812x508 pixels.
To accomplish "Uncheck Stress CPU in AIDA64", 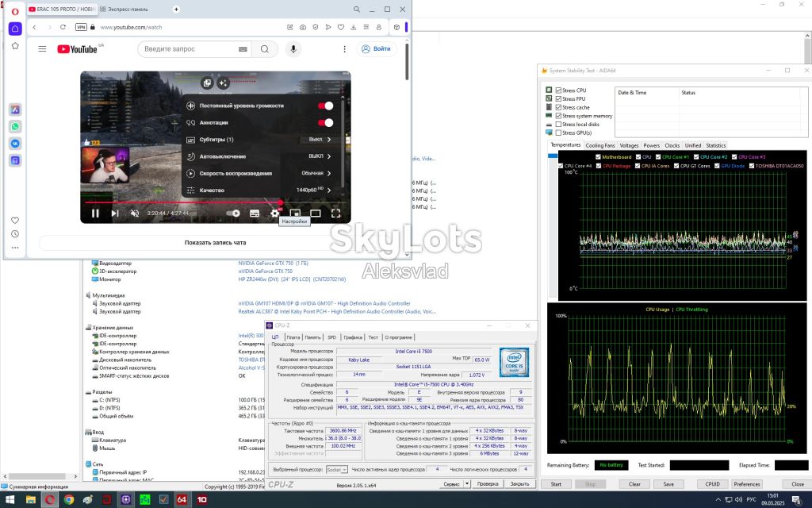I will [558, 90].
